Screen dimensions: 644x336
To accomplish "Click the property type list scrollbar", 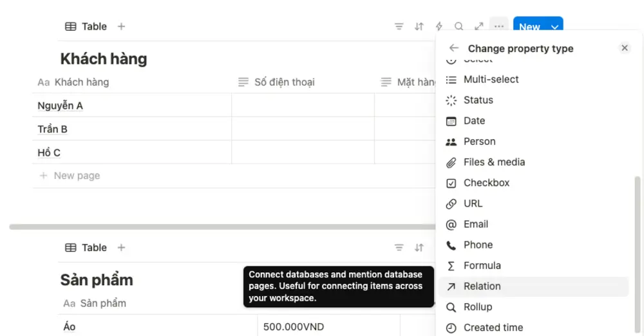I will click(637, 255).
